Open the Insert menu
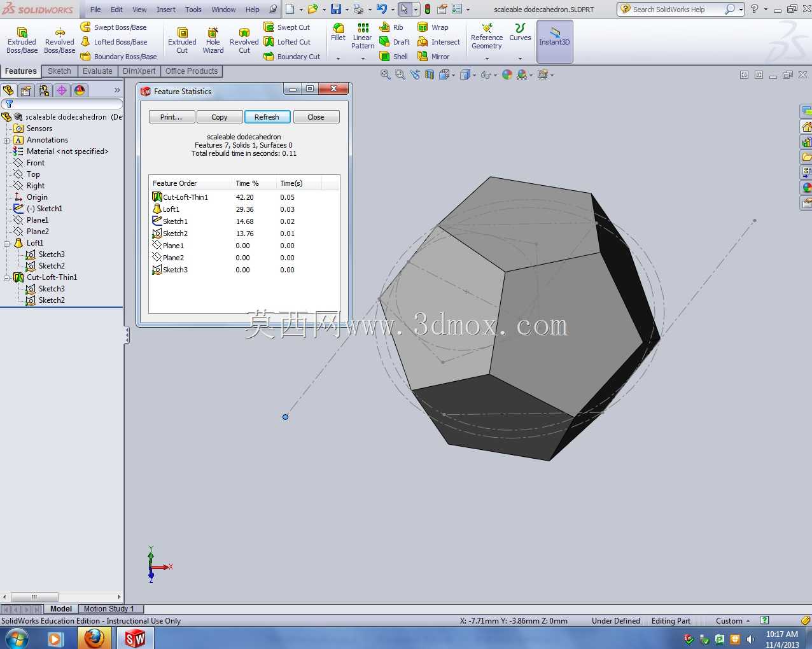This screenshot has width=812, height=649. pyautogui.click(x=166, y=10)
